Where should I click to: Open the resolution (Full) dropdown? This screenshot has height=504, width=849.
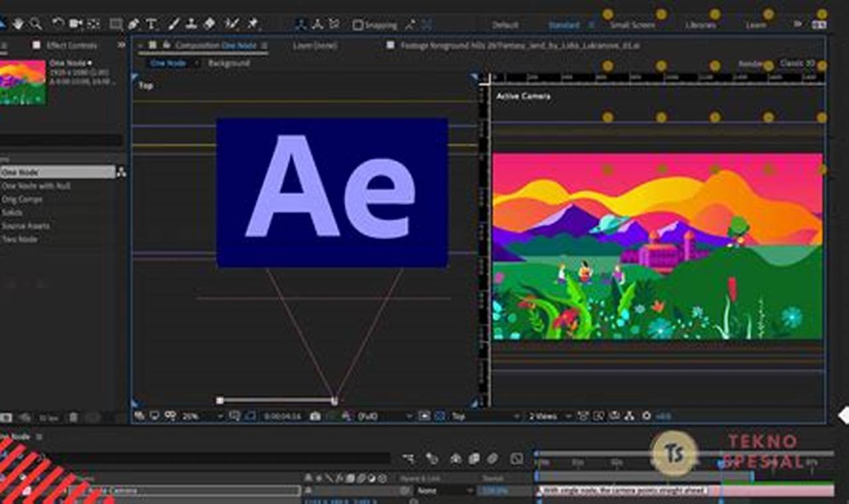click(x=385, y=416)
